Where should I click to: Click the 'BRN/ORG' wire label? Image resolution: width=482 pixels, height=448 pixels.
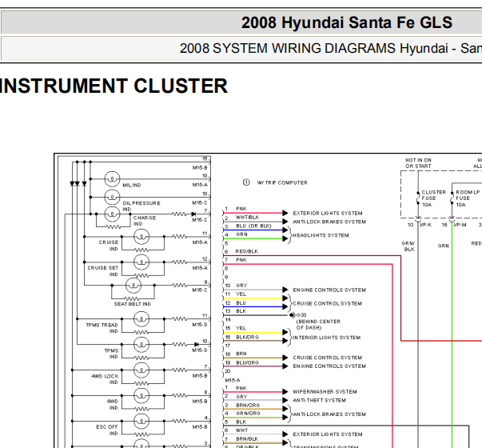(248, 406)
